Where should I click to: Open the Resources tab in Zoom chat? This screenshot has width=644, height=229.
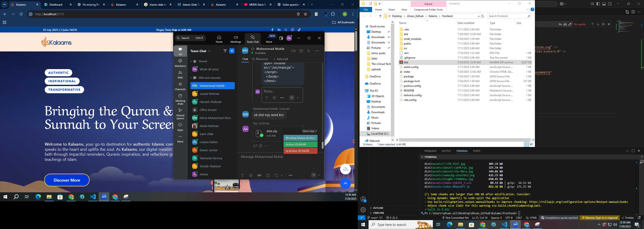click(260, 59)
